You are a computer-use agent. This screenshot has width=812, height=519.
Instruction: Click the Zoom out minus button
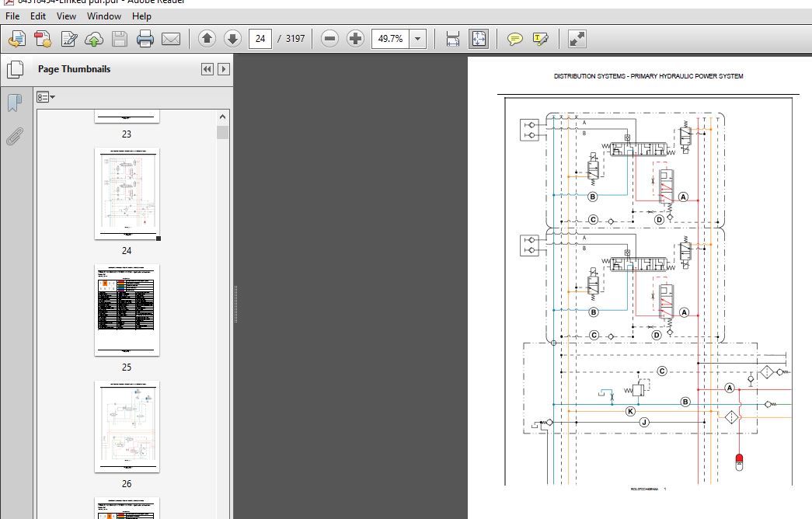point(329,38)
